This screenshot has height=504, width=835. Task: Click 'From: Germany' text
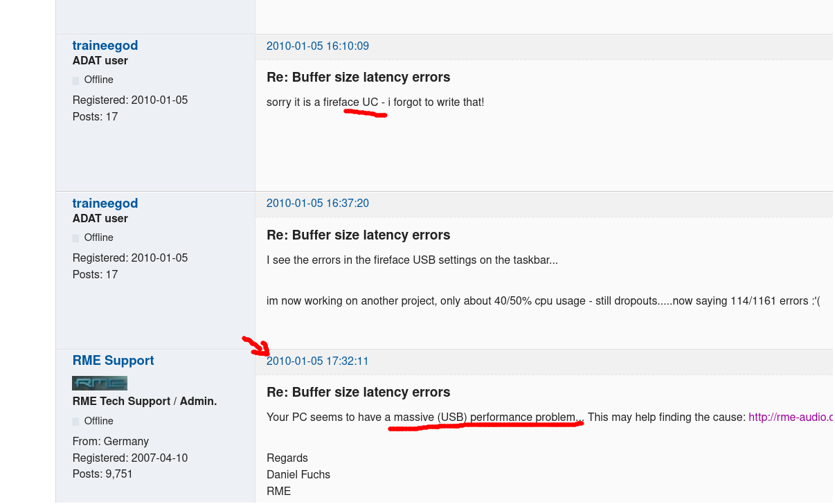pyautogui.click(x=111, y=442)
